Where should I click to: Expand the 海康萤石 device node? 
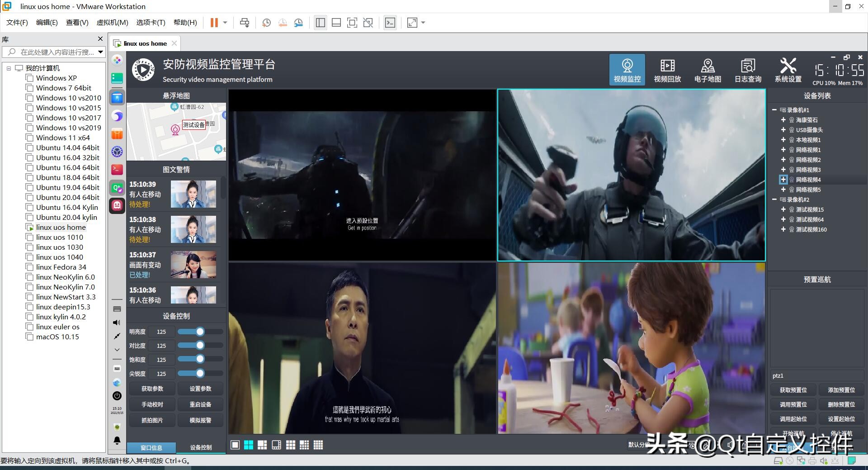pyautogui.click(x=783, y=120)
